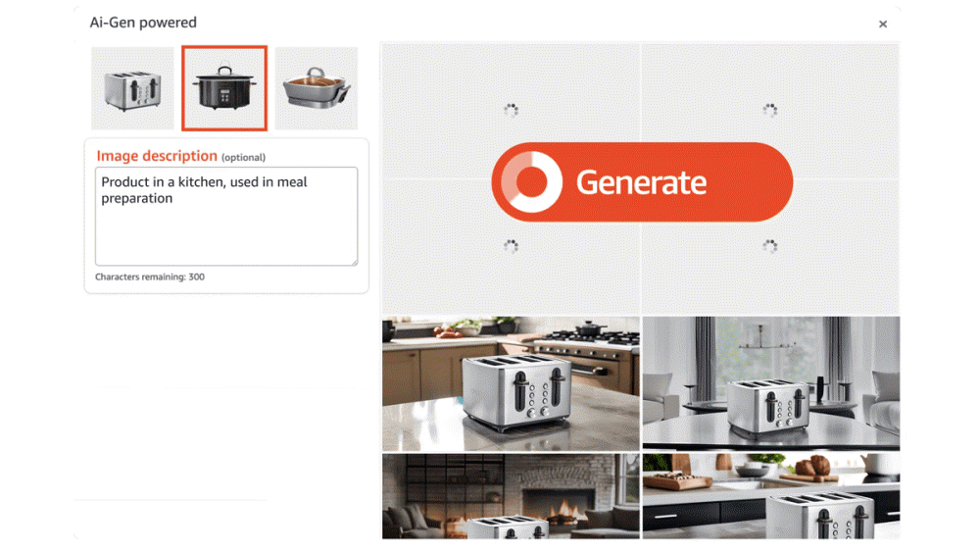Click the bottom-right loading spinner placeholder
Screen dimensions: 980x551
coord(770,246)
